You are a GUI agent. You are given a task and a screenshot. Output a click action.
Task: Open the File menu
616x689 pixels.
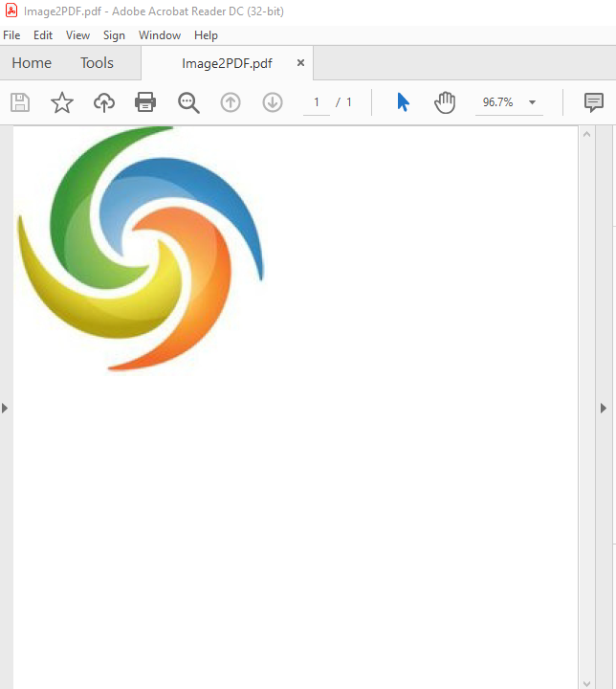click(11, 35)
